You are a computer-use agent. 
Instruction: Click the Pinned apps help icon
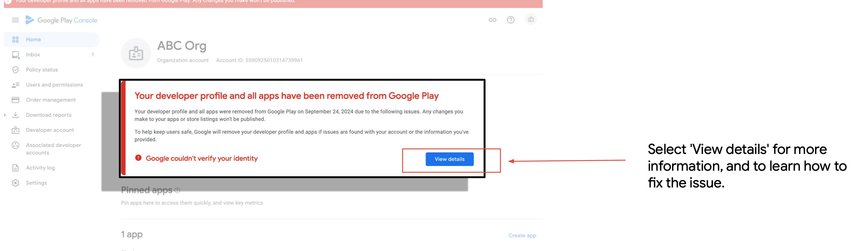[x=177, y=190]
